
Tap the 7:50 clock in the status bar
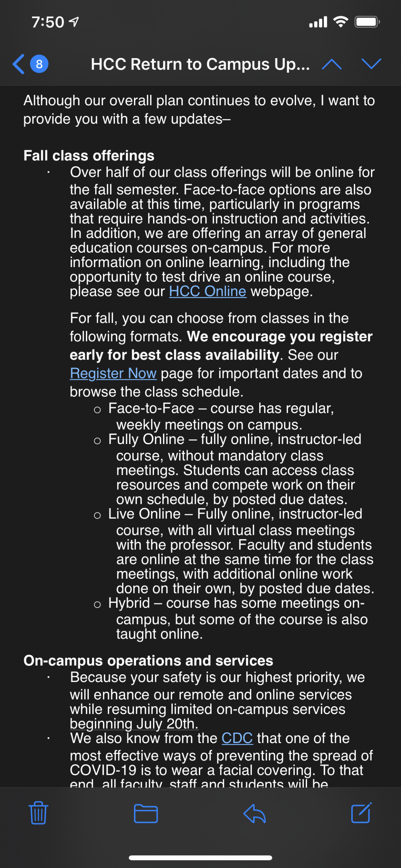pos(48,22)
